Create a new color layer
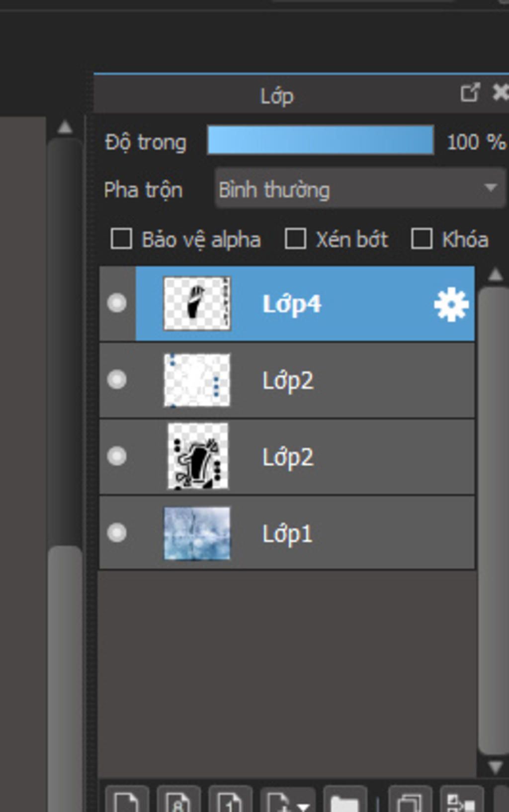Image resolution: width=509 pixels, height=812 pixels. pos(127,801)
